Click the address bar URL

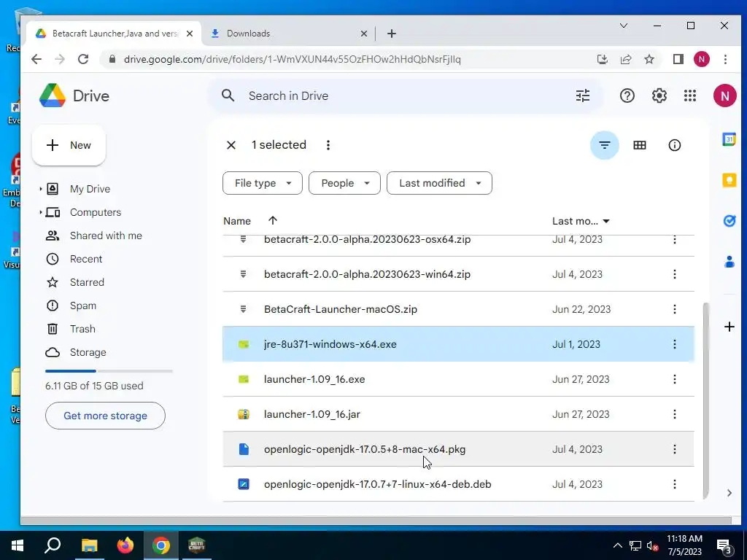[x=292, y=59]
